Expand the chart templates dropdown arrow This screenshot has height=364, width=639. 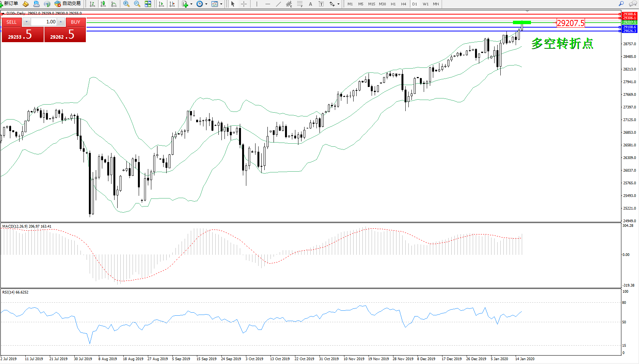point(221,4)
